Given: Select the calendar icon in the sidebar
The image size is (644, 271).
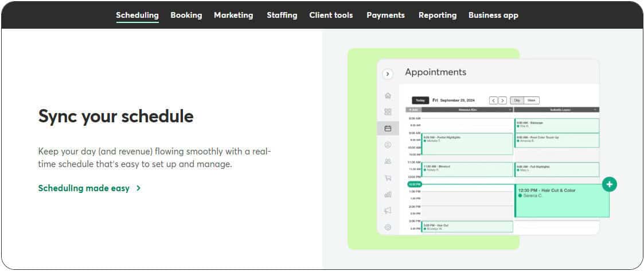Looking at the screenshot, I should [x=388, y=129].
